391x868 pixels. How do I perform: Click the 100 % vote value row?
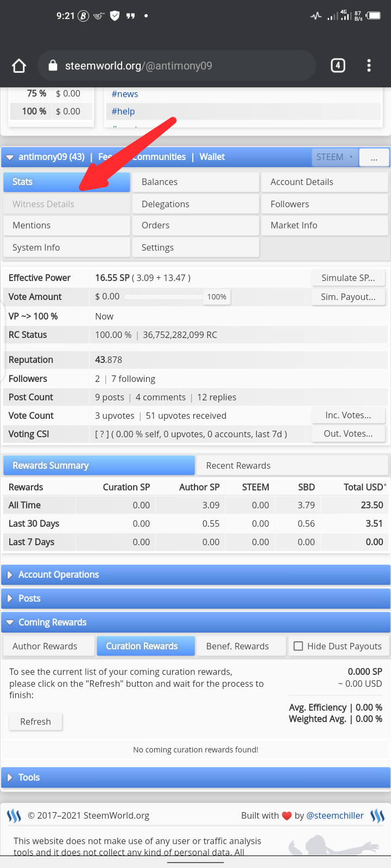[51, 111]
